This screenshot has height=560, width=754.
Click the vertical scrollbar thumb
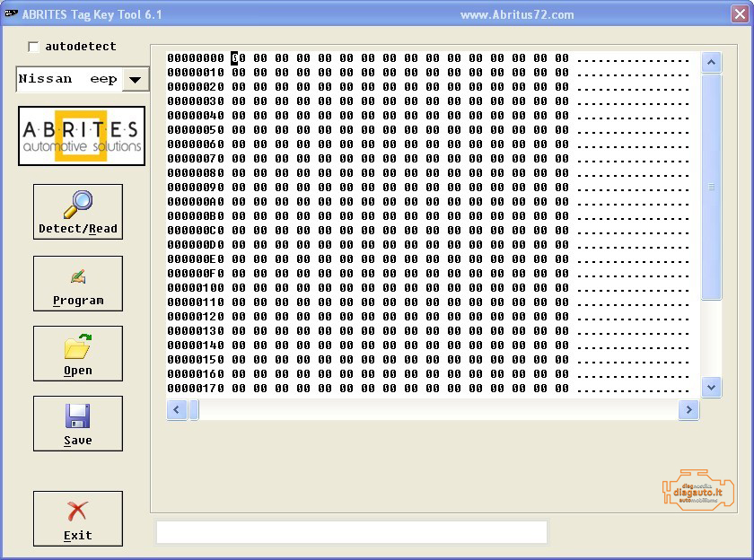coord(712,187)
